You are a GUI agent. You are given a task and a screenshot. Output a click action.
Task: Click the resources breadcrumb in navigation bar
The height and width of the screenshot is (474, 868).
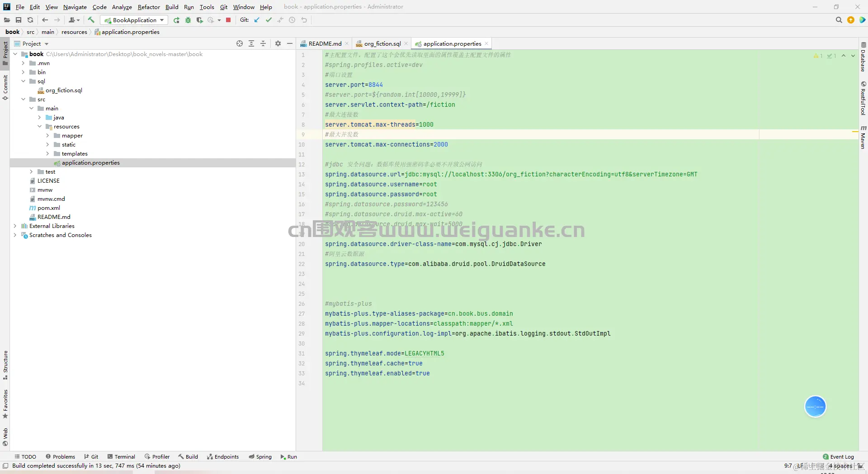pyautogui.click(x=74, y=32)
